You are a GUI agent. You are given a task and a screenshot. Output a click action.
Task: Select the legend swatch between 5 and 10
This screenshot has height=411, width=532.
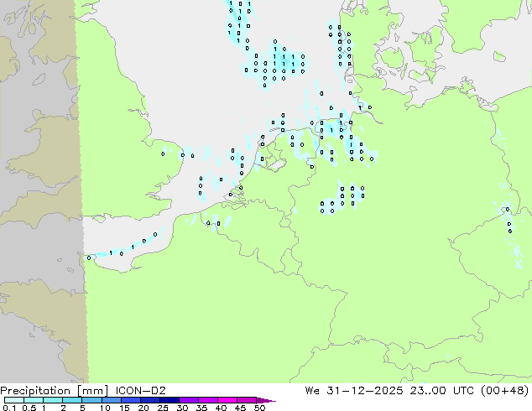pyautogui.click(x=91, y=400)
